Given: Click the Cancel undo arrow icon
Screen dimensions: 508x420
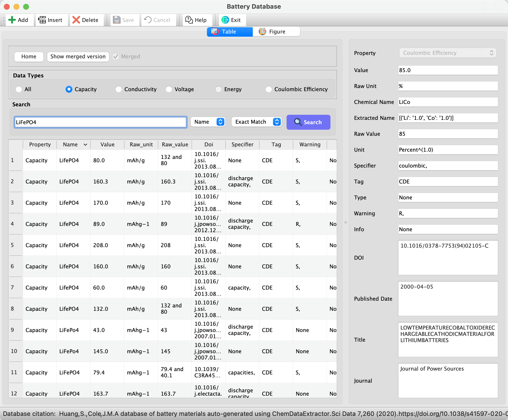Looking at the screenshot, I should tap(148, 20).
